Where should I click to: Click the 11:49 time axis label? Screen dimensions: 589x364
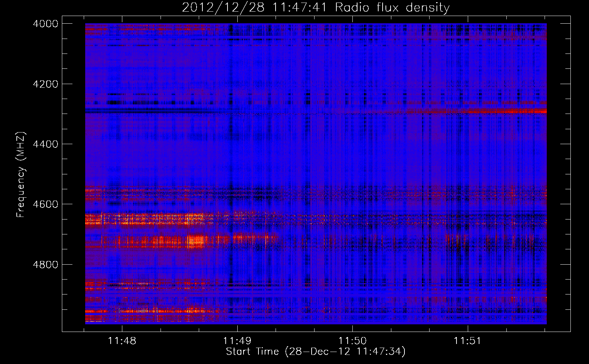pos(237,341)
